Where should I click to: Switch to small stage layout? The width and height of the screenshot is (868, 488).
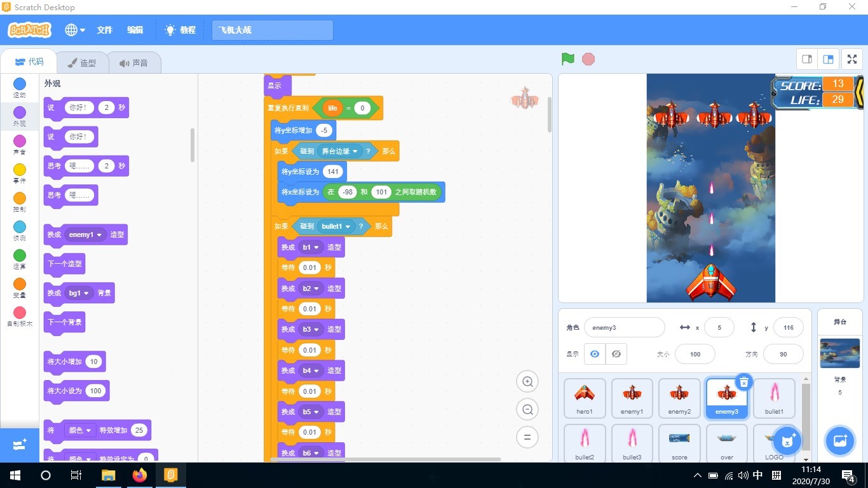807,59
